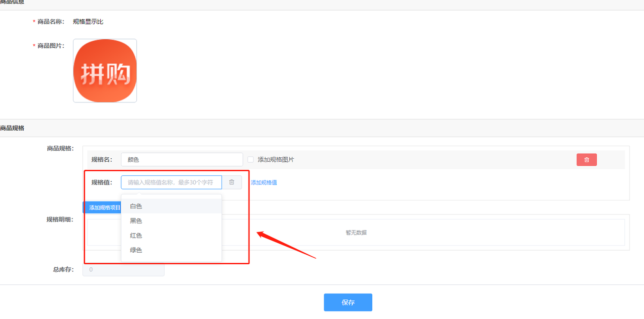This screenshot has height=319, width=644.
Task: Focus the 规格名 input containing 颜色
Action: 182,160
